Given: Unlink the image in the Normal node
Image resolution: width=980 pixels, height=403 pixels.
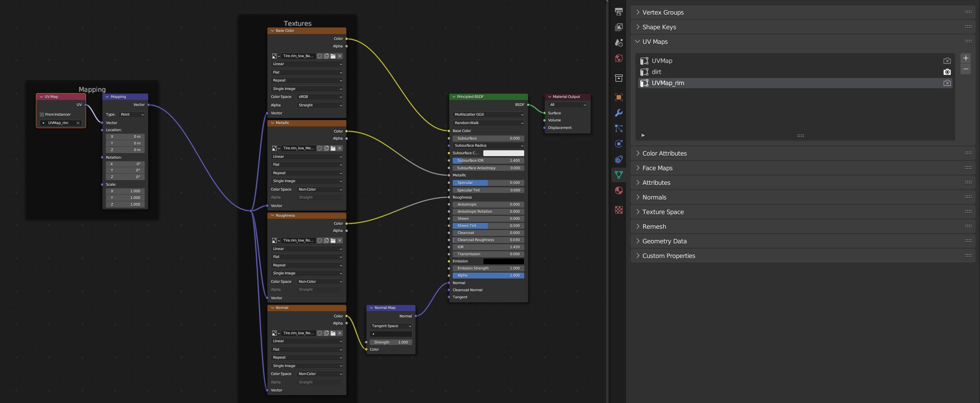Looking at the screenshot, I should coord(340,333).
